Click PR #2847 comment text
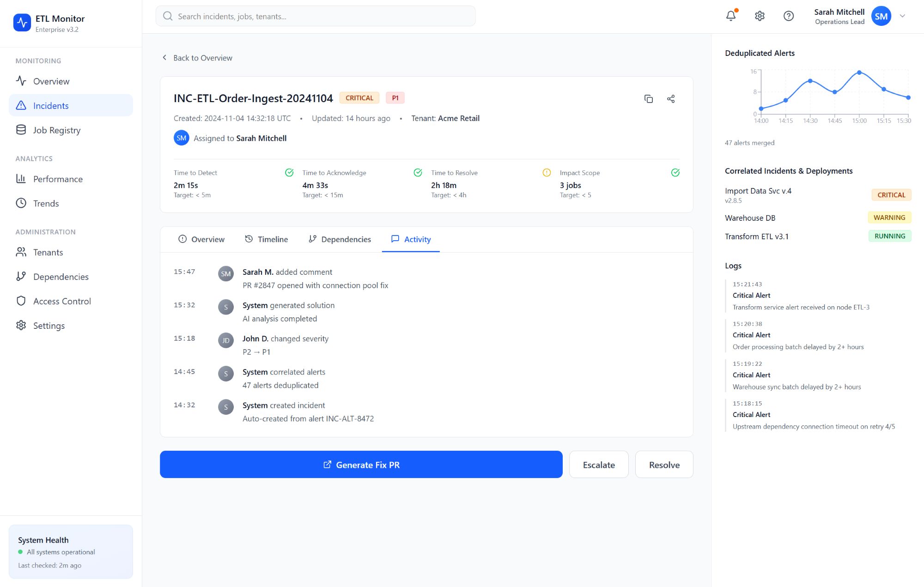924x587 pixels. 315,285
